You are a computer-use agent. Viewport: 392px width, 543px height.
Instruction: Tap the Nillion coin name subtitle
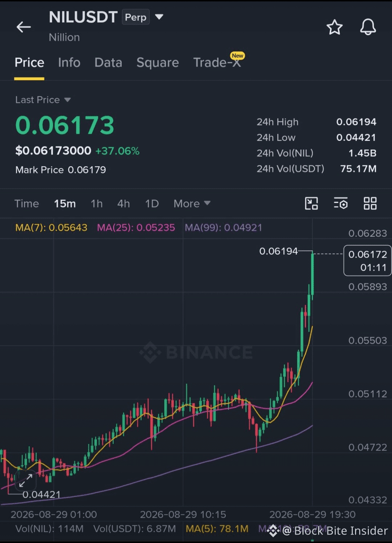(64, 37)
